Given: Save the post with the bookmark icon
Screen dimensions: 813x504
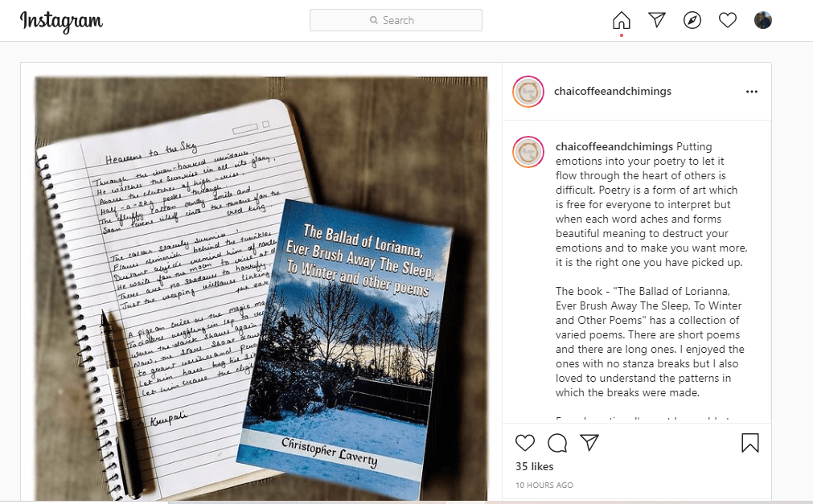Looking at the screenshot, I should (x=749, y=443).
